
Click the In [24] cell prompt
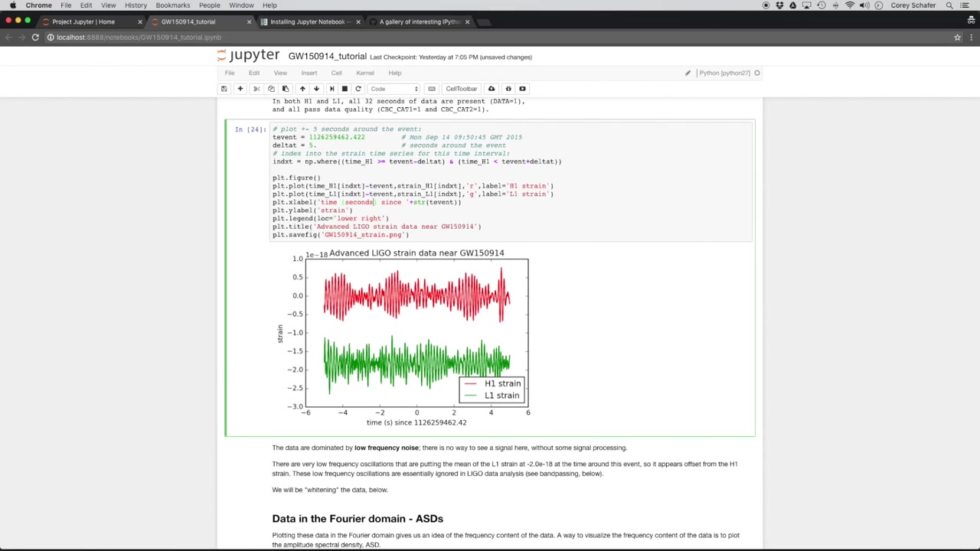coord(250,129)
